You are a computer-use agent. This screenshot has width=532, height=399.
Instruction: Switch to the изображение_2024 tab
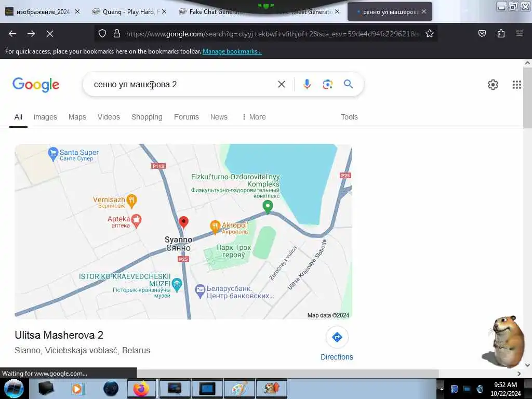point(42,11)
